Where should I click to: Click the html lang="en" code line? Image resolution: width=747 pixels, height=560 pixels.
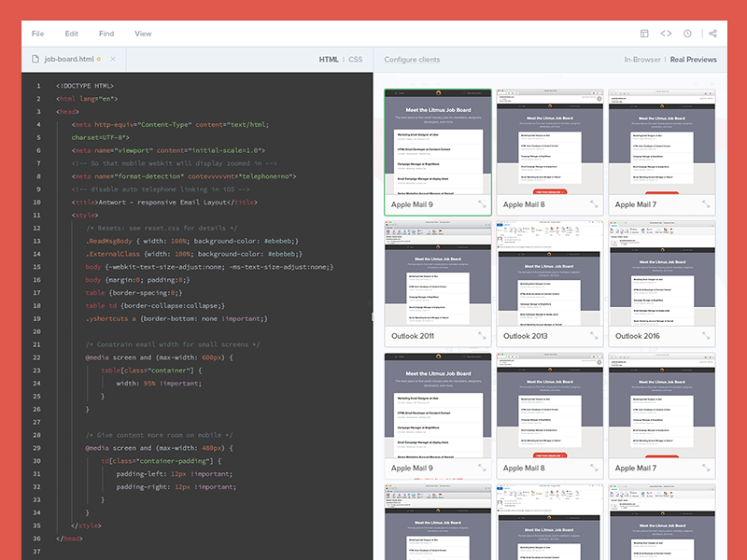(87, 99)
